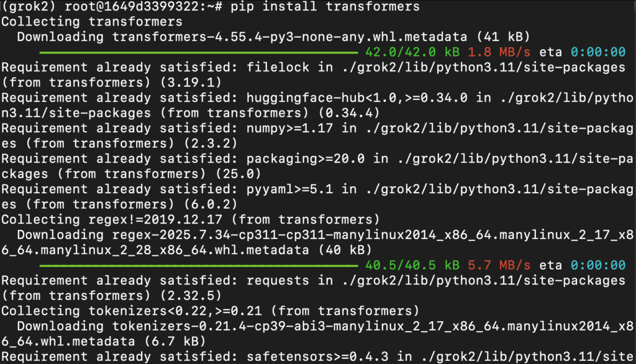Image resolution: width=636 pixels, height=364 pixels.
Task: Select the transformers-4.55.4-py3-none-any.whl.metadata filename
Action: point(289,37)
